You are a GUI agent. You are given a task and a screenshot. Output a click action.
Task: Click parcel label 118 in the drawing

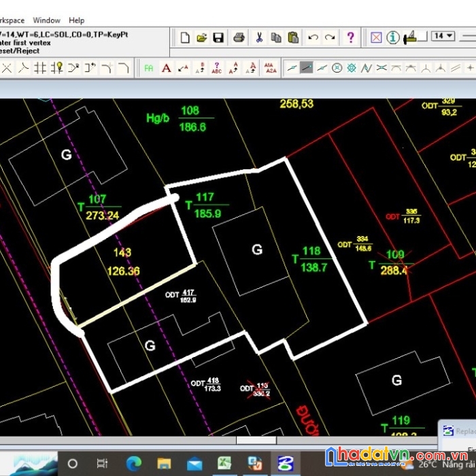tap(311, 251)
